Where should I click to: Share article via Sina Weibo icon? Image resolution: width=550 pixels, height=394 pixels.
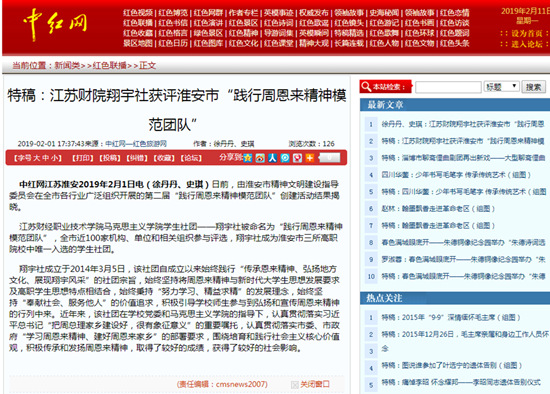[260, 158]
